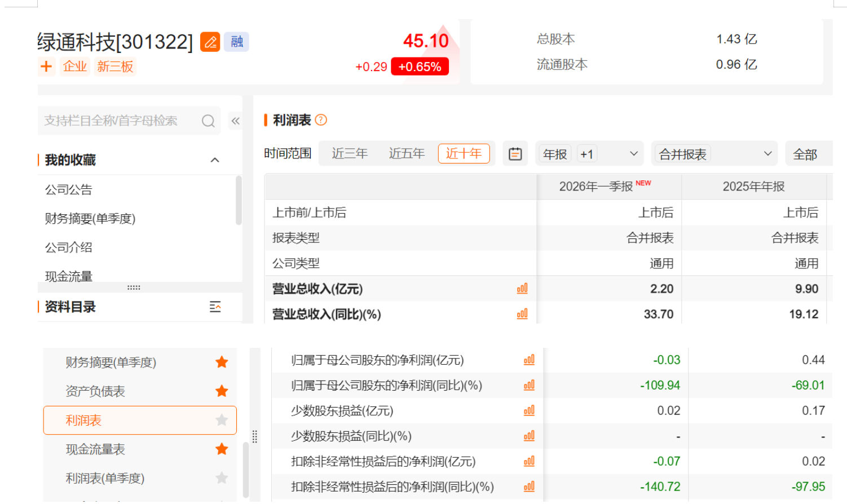Show chart for 扣除非经常性损益后的净利润(同比)(%)
Screen dimensions: 847x504
coord(529,487)
